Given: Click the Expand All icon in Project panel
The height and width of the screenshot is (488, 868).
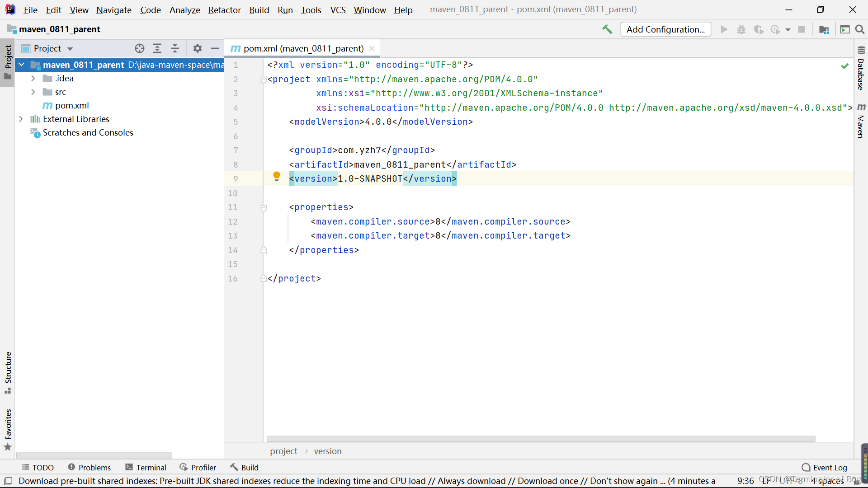Looking at the screenshot, I should 157,48.
